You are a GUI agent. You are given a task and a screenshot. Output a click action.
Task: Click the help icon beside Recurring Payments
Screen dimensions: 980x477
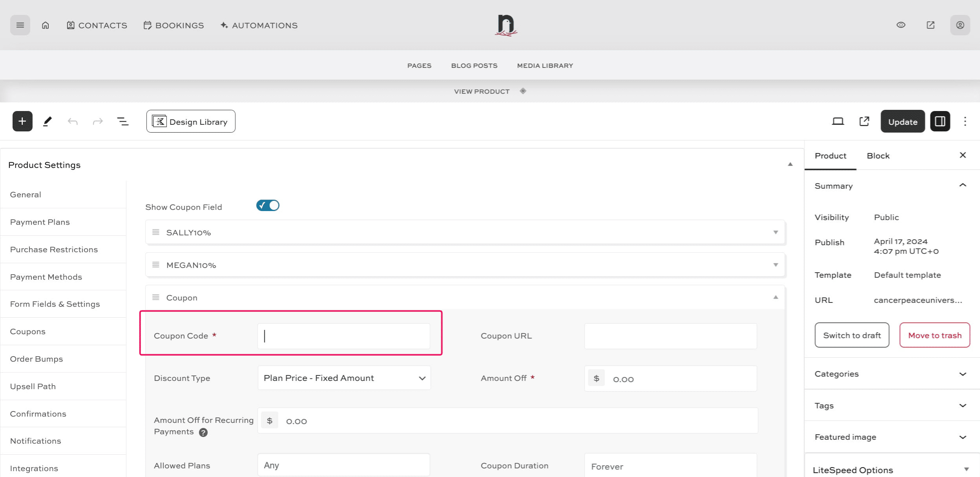click(x=203, y=432)
